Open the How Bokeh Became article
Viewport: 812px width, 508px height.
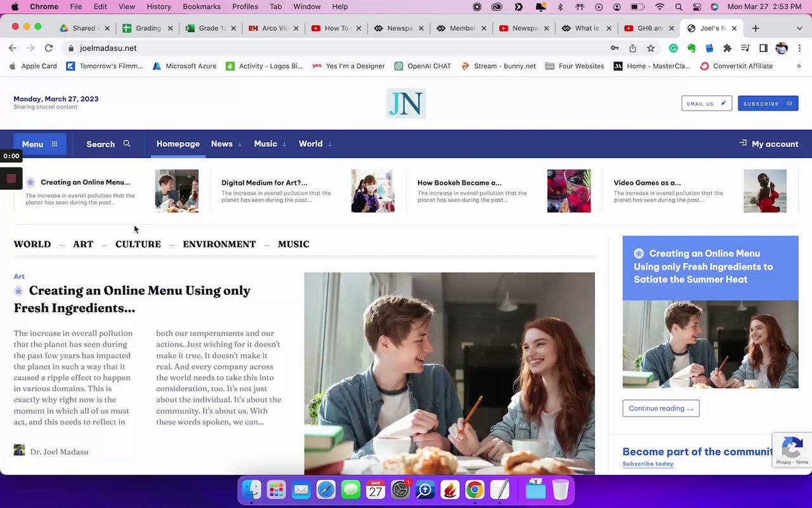459,183
